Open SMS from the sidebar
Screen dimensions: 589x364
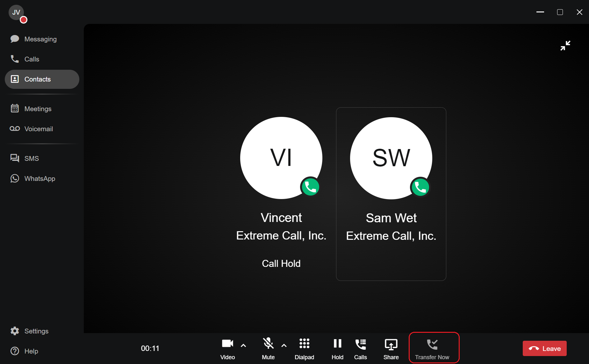coord(31,159)
